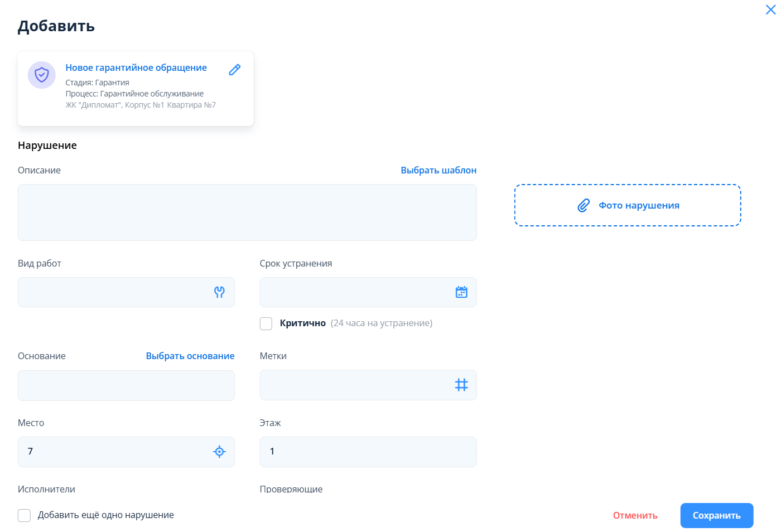
Task: Click the pencil edit icon on the request card
Action: point(235,70)
